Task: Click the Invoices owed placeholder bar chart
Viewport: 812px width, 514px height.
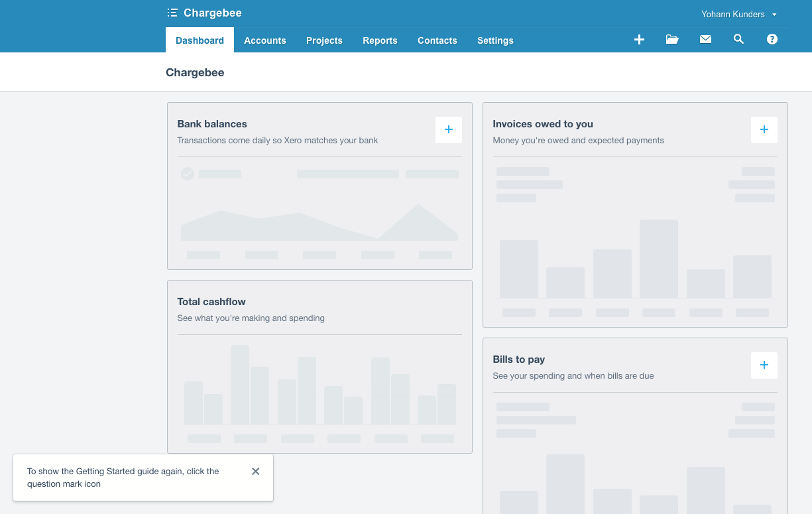Action: pyautogui.click(x=636, y=259)
